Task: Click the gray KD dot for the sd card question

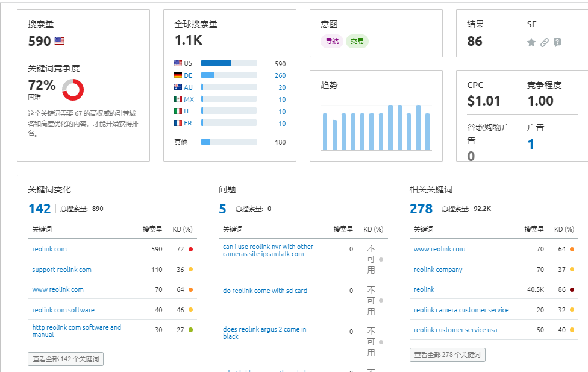Action: [x=381, y=301]
